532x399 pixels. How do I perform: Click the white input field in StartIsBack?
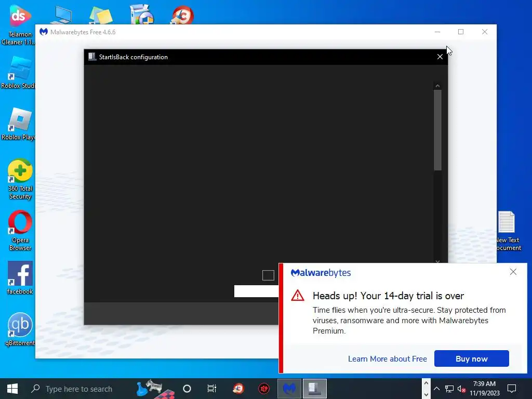tap(256, 291)
